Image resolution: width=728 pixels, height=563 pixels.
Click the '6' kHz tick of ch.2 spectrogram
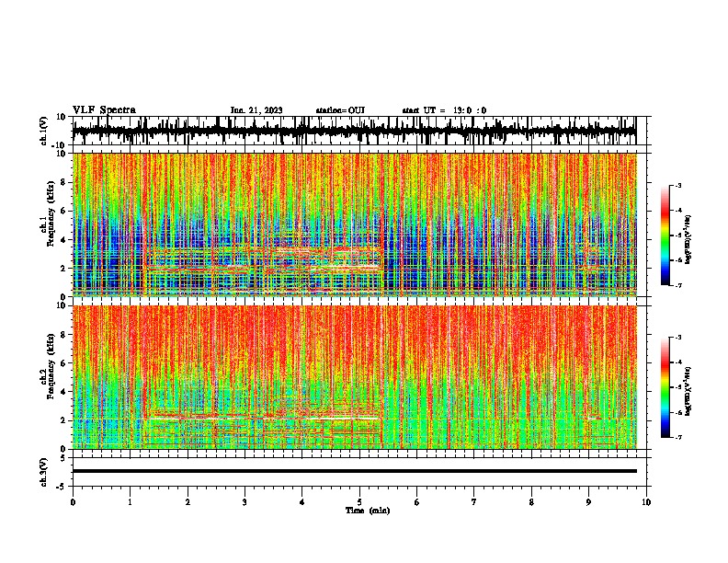64,363
